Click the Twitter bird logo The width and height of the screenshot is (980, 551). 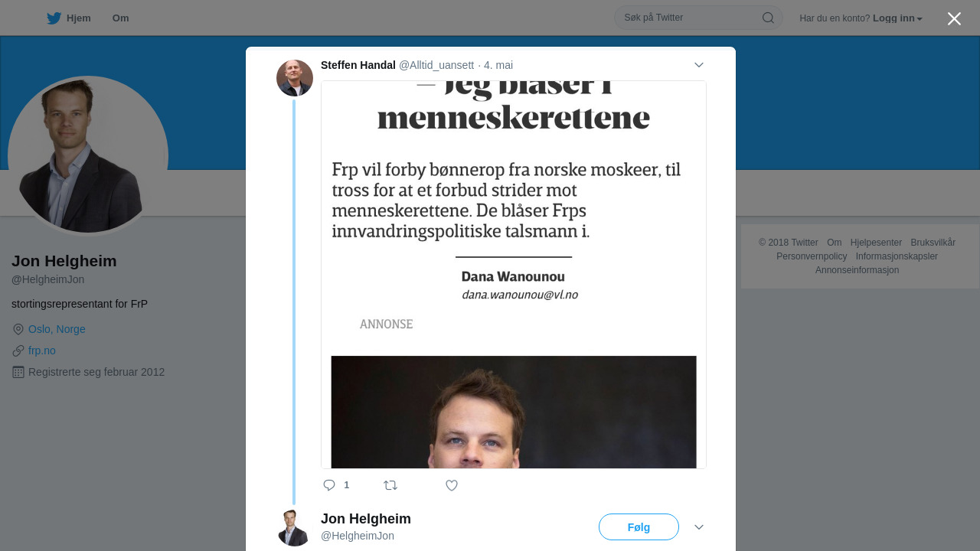(54, 18)
